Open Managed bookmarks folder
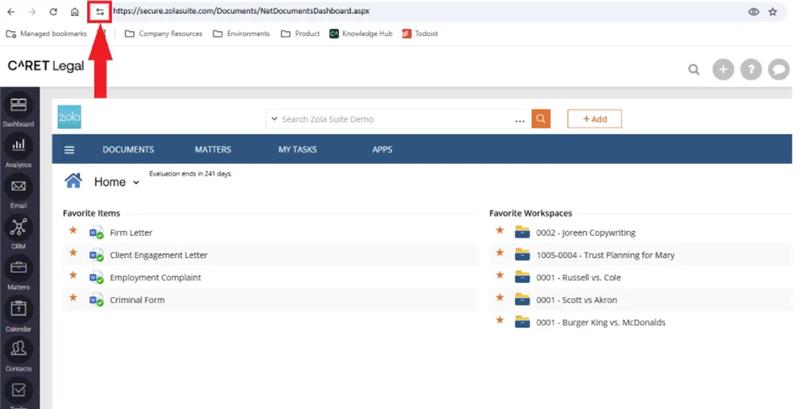 tap(46, 34)
